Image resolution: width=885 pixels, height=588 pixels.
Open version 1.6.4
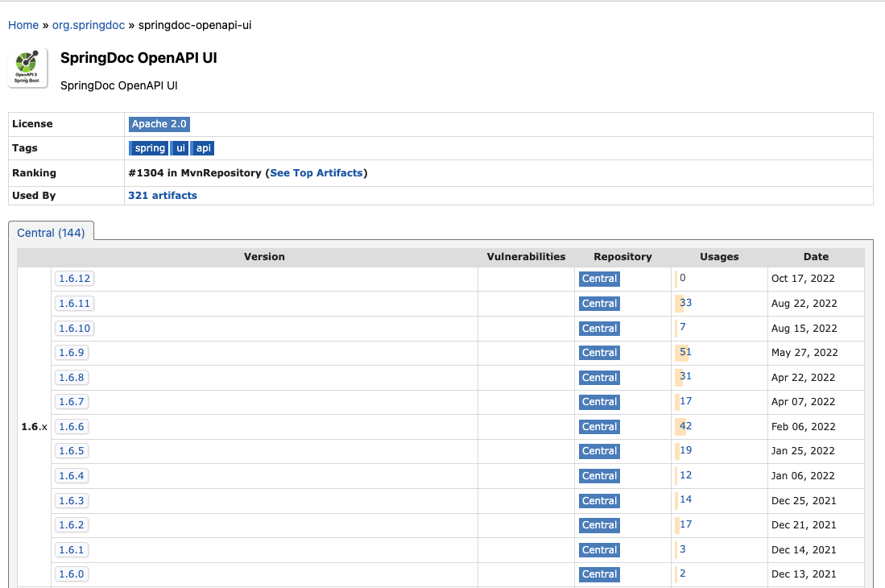point(71,476)
